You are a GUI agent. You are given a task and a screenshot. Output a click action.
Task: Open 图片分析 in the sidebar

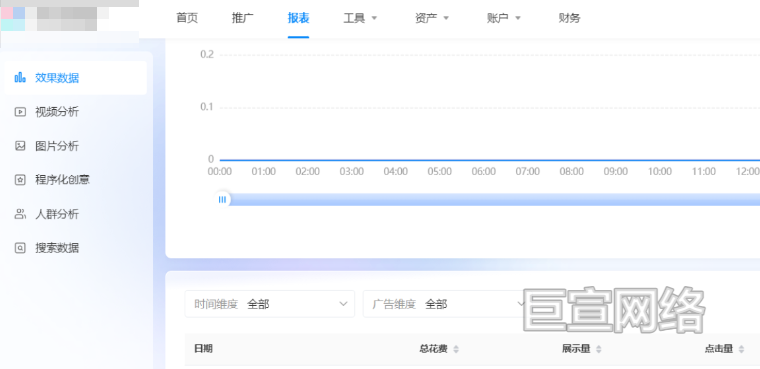tap(76, 146)
